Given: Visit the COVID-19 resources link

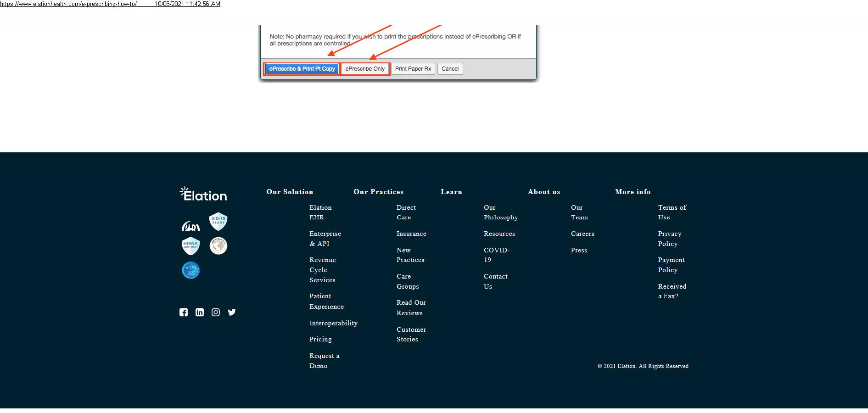Looking at the screenshot, I should point(496,255).
